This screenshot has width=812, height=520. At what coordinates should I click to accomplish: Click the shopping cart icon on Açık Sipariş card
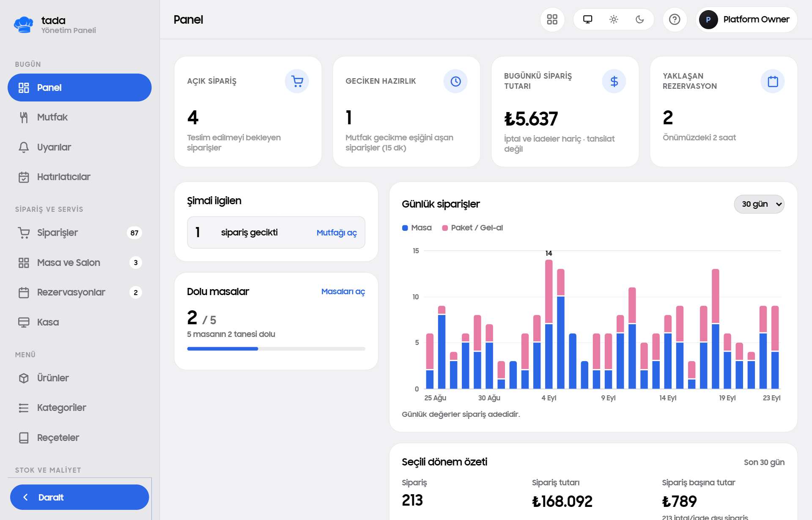(x=297, y=81)
